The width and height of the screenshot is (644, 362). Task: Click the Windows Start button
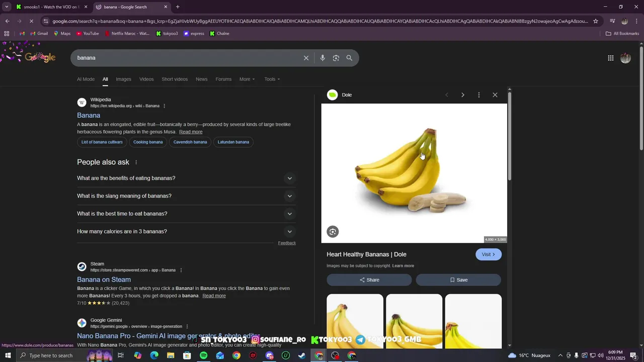pyautogui.click(x=8, y=355)
